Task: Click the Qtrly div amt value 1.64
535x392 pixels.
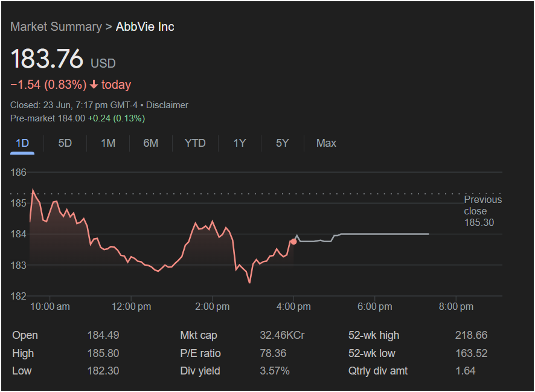Action: point(466,371)
